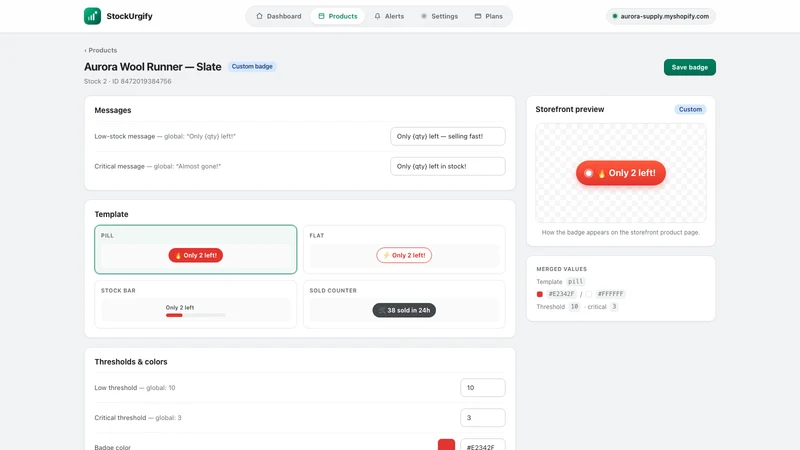The width and height of the screenshot is (800, 450).
Task: Open the Plans tab
Action: click(488, 16)
